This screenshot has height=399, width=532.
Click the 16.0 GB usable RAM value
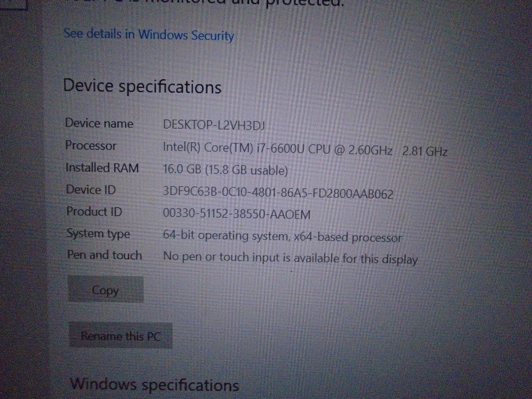pyautogui.click(x=225, y=170)
